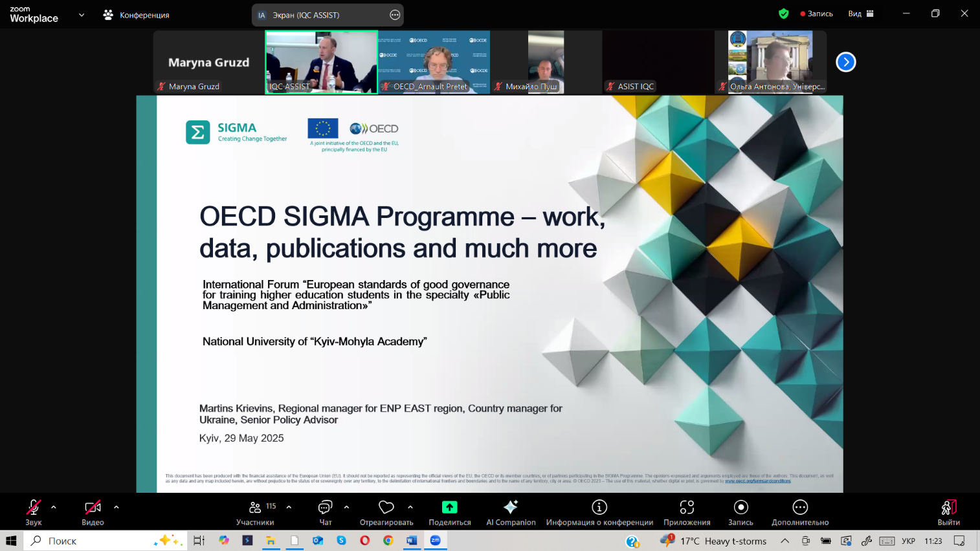Open Outlook from the taskbar
Image resolution: width=980 pixels, height=551 pixels.
[318, 541]
